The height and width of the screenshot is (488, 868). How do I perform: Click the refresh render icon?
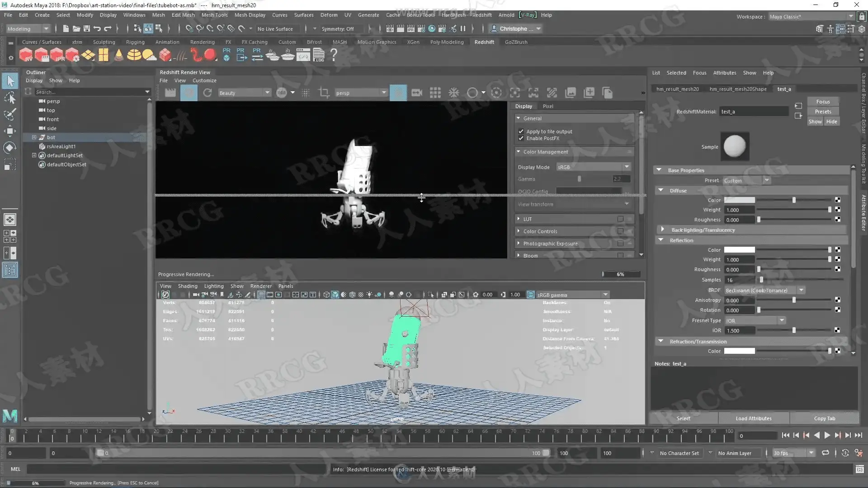point(208,93)
